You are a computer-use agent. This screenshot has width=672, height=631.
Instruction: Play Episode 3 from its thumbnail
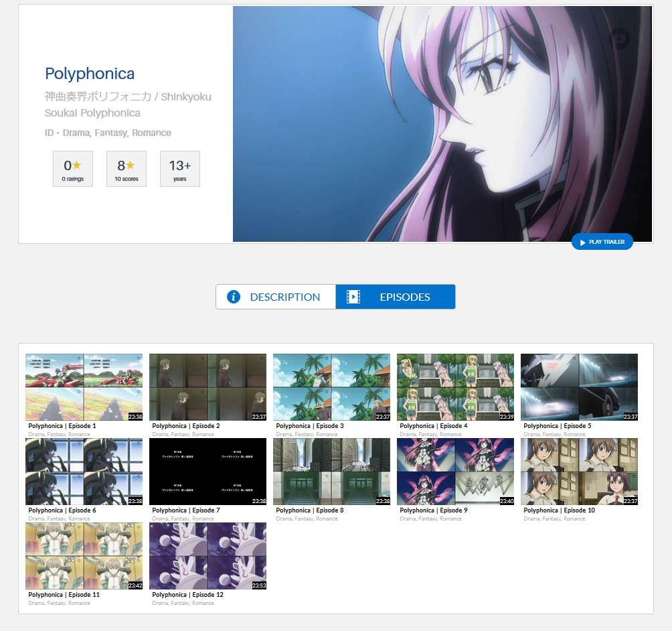coord(331,387)
